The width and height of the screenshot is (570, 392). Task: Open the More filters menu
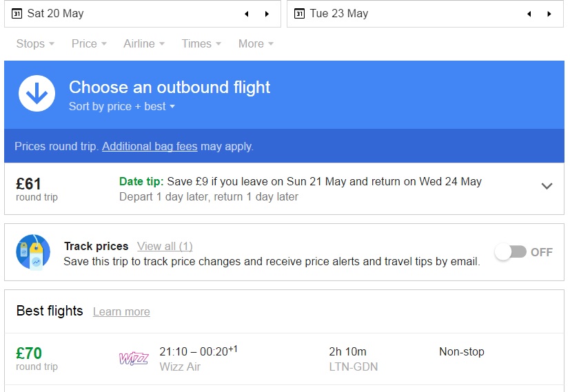(256, 43)
